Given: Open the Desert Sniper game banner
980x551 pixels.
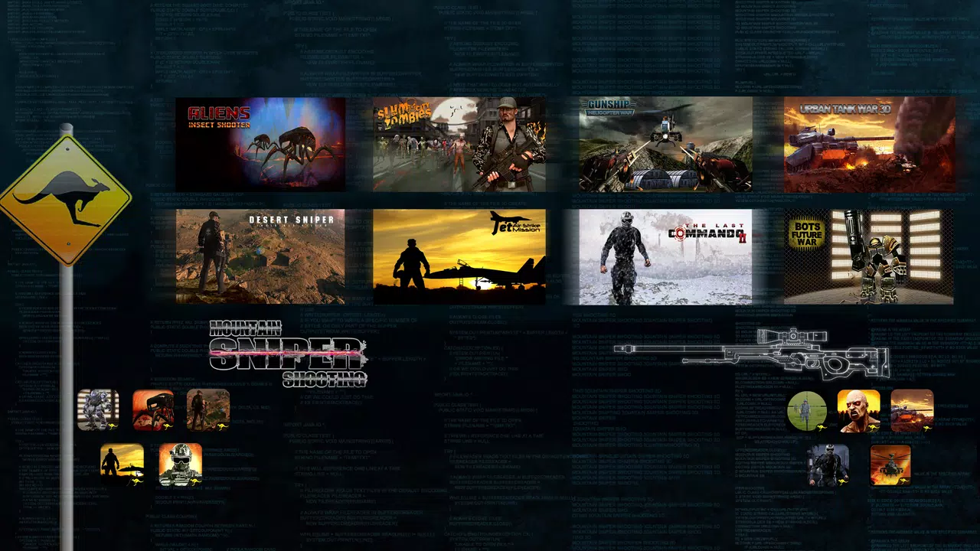Looking at the screenshot, I should [x=260, y=256].
